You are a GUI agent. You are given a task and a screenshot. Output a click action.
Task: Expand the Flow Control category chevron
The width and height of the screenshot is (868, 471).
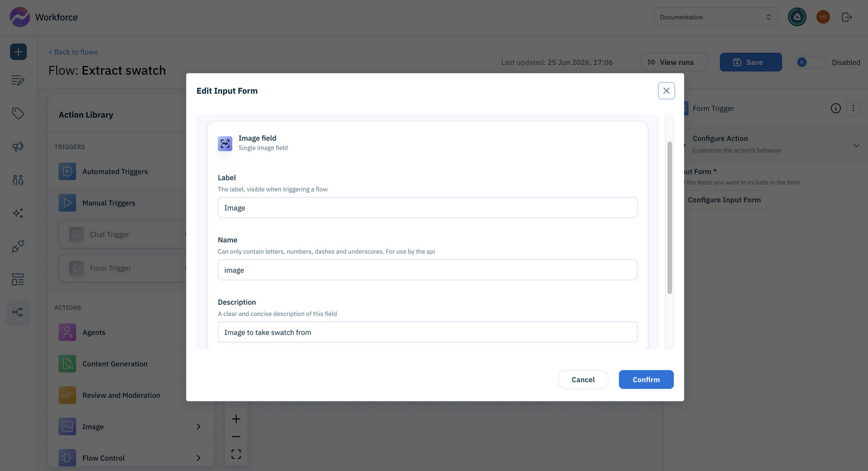[x=199, y=458]
